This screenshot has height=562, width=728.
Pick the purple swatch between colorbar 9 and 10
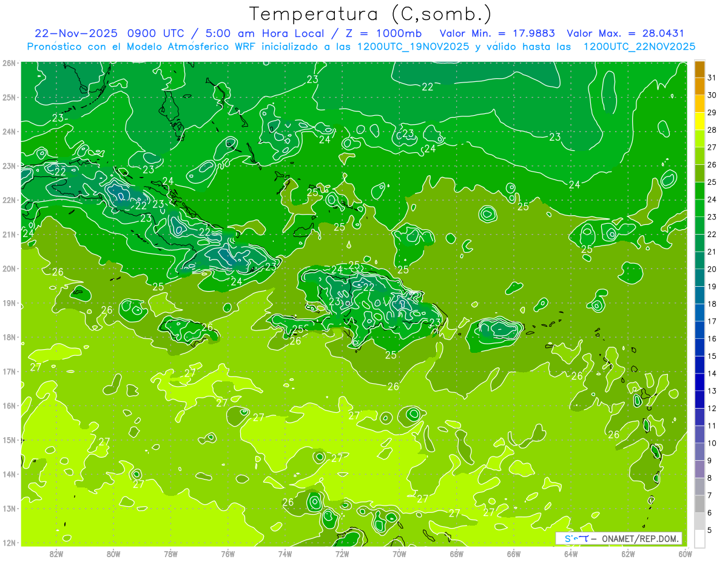pos(699,451)
